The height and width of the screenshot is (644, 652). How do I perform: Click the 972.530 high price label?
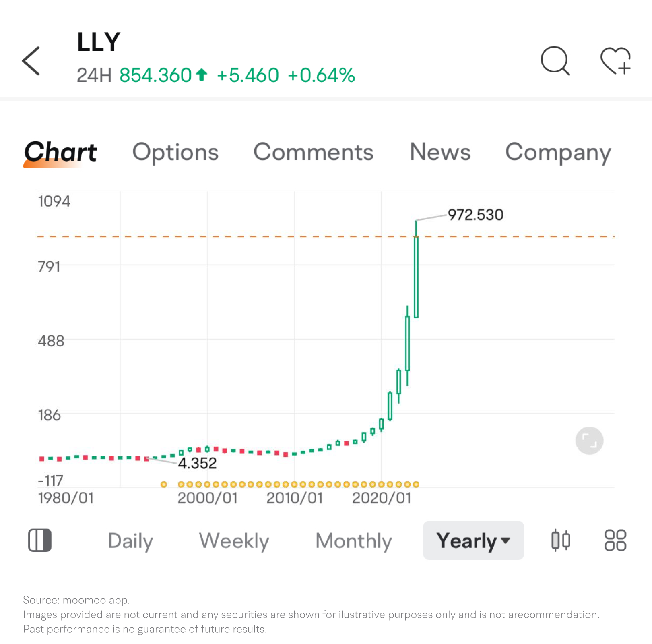click(x=475, y=215)
